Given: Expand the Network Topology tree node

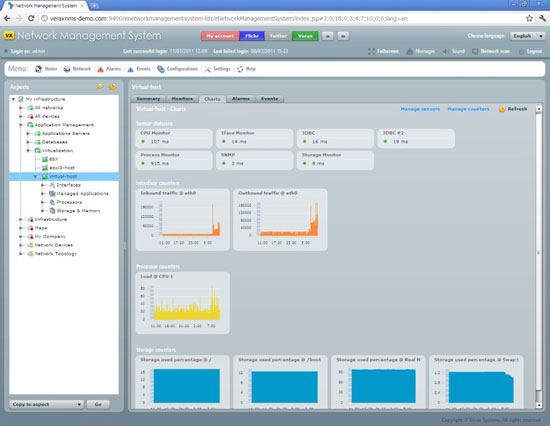Looking at the screenshot, I should (21, 254).
